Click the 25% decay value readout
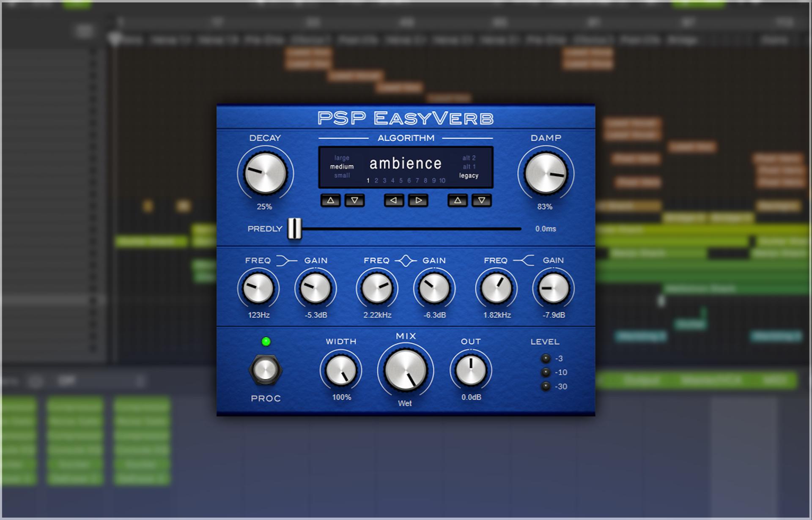The image size is (812, 520). coord(264,207)
